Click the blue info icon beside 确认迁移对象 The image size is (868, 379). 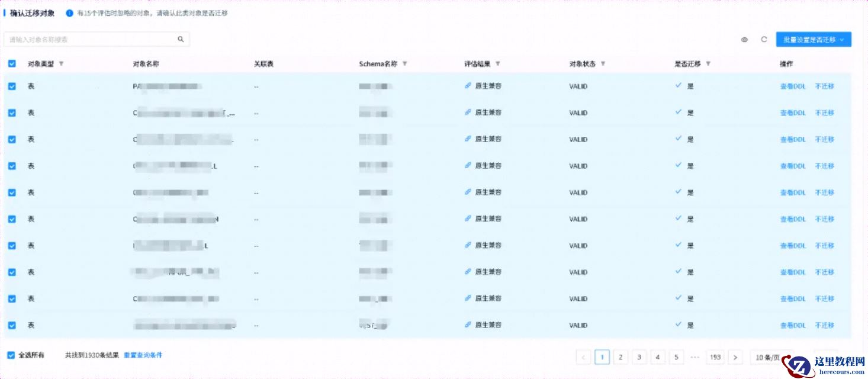coord(69,13)
